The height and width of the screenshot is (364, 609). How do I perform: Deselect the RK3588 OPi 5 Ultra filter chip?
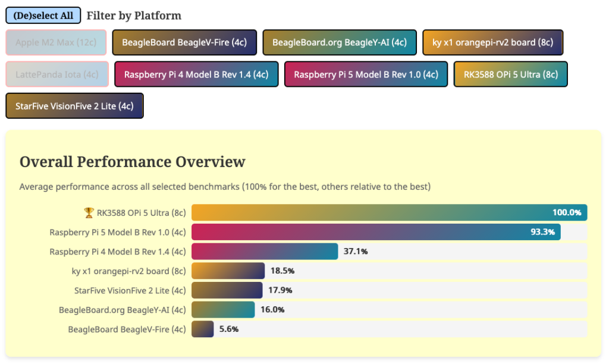pyautogui.click(x=510, y=74)
